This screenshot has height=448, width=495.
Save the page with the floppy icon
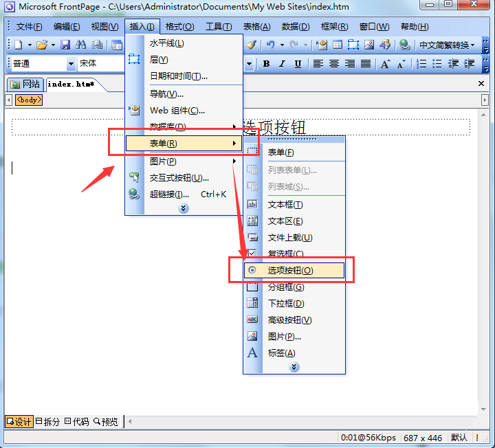(x=65, y=45)
